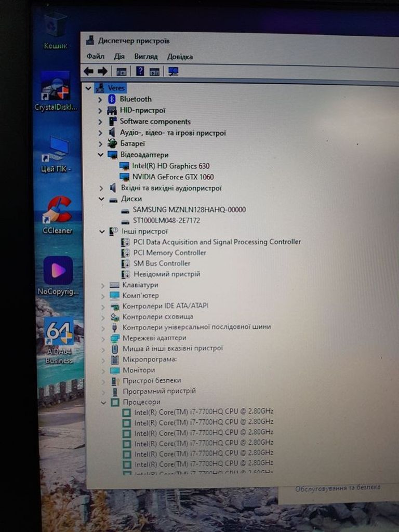Select the NoCopyright desktop icon

pyautogui.click(x=58, y=275)
